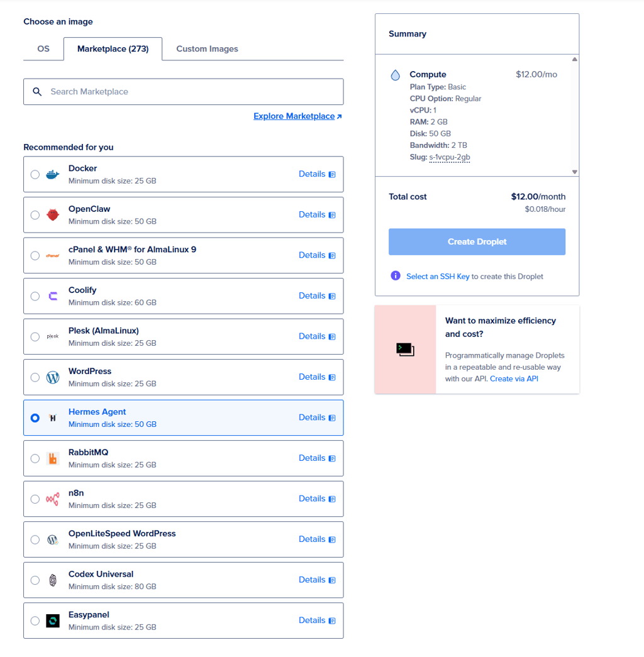Click the info icon beside SSH Key notice

tap(395, 276)
